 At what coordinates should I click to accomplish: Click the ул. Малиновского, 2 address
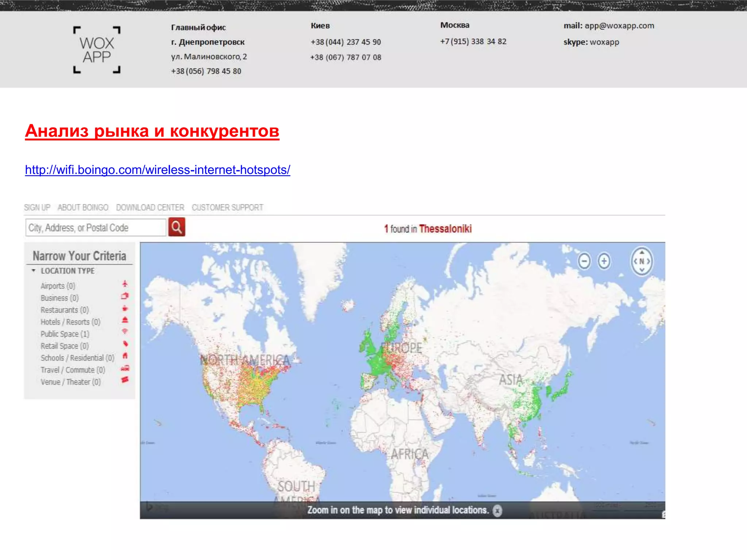tap(209, 57)
